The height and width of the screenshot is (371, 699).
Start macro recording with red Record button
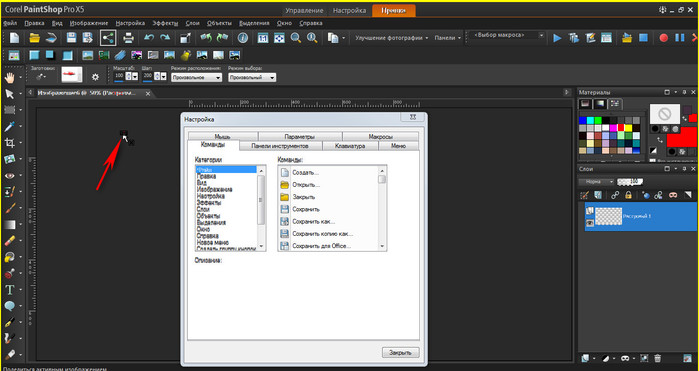(x=663, y=38)
